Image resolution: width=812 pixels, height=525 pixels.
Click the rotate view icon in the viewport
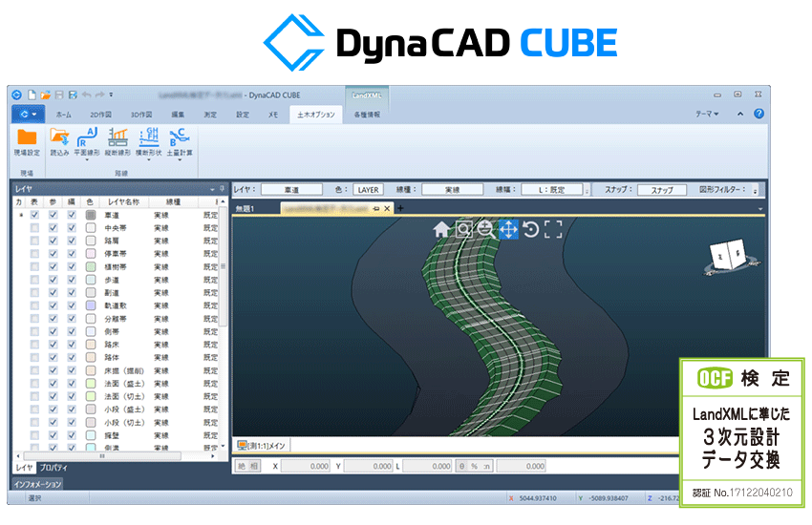(531, 229)
